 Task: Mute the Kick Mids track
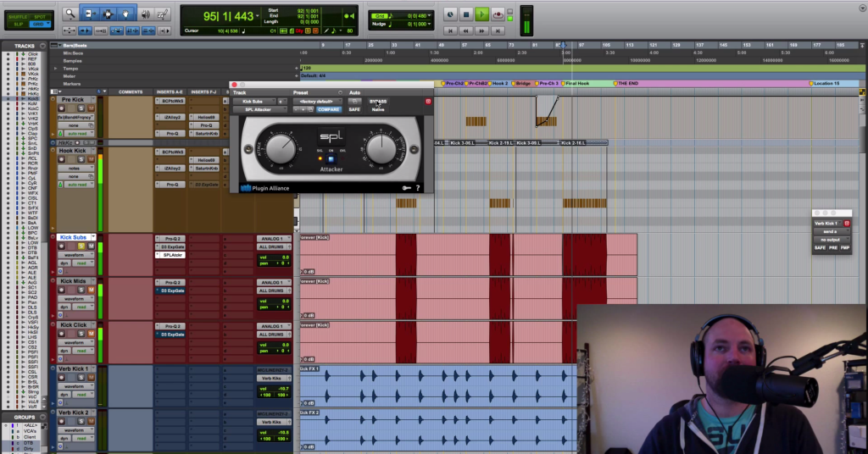(x=91, y=290)
